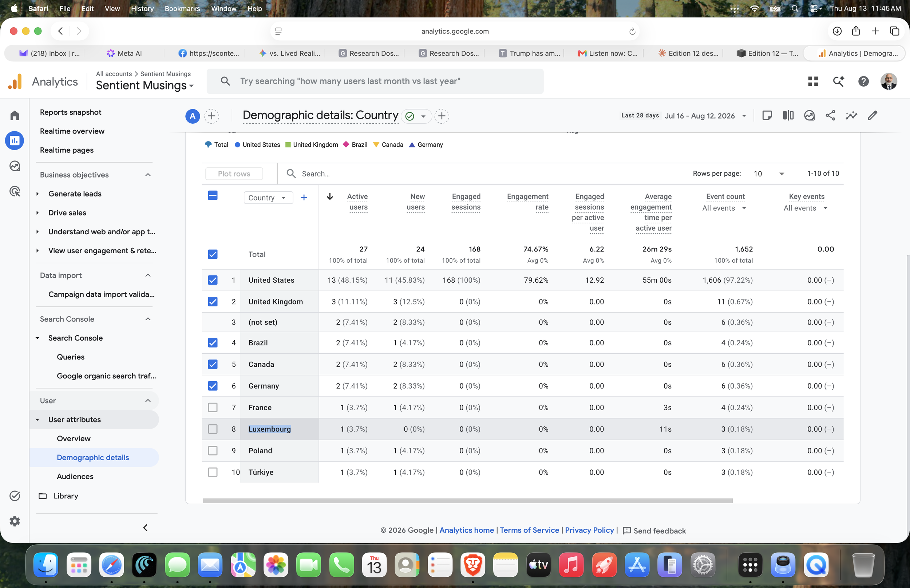The image size is (910, 588).
Task: Click the Brazil legend color marker
Action: coord(346,144)
